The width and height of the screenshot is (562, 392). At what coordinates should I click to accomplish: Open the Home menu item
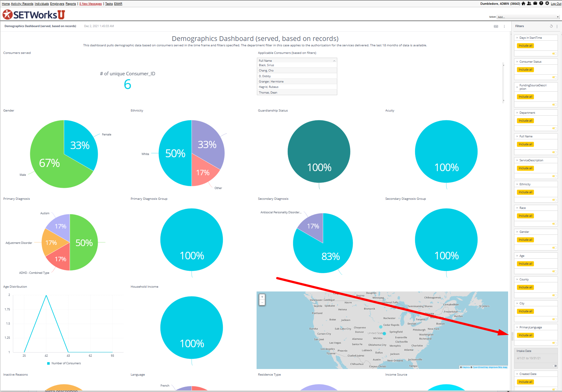point(6,4)
